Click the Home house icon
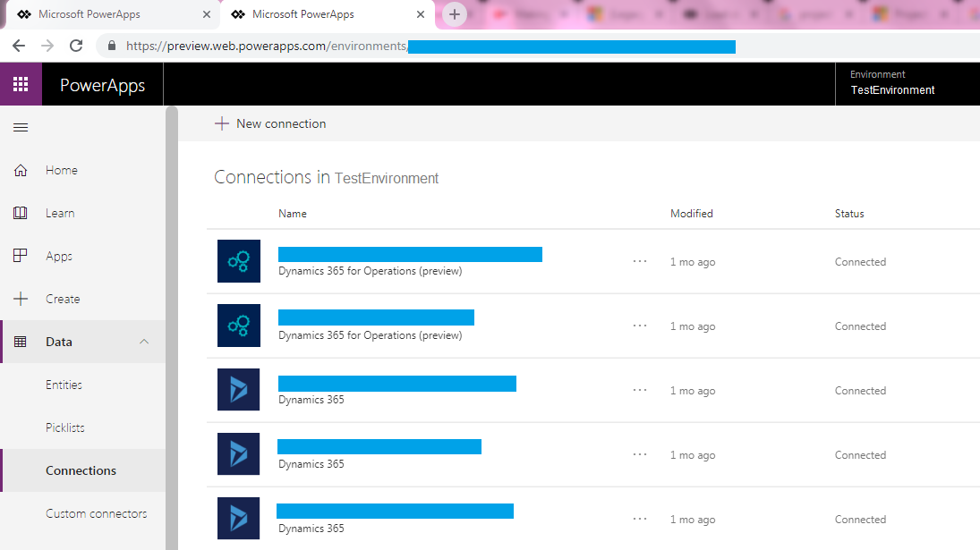980x550 pixels. 21,170
